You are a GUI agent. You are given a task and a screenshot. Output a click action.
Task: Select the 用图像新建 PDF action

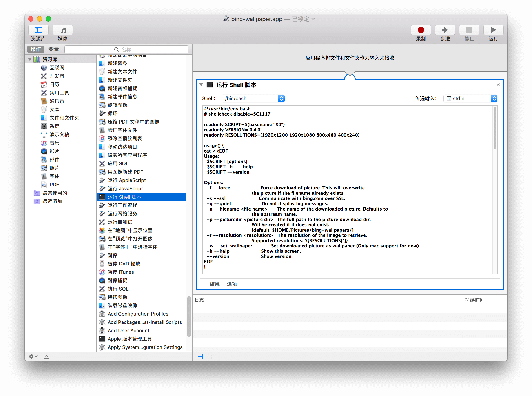pos(141,172)
